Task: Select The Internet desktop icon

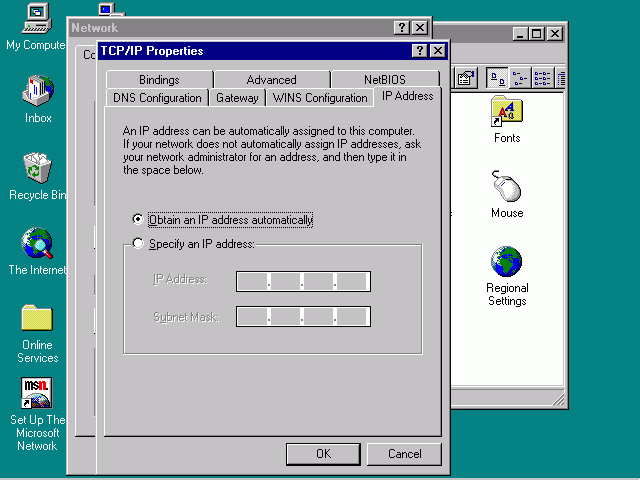Action: 37,243
